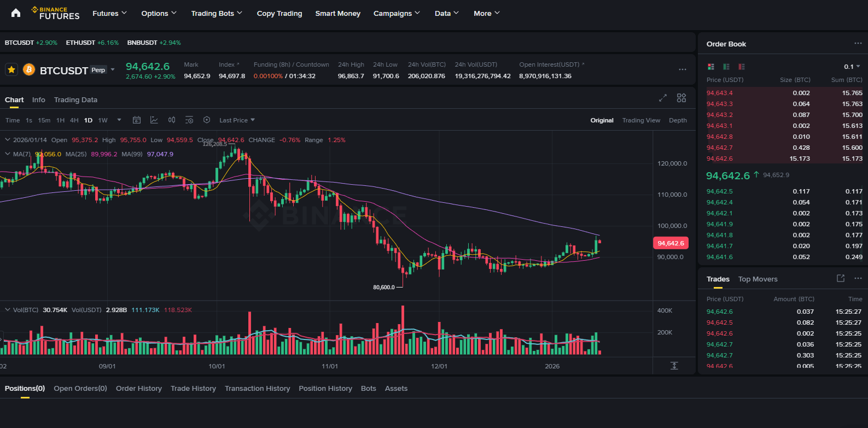Open the BTCUSDT symbol selector arrow
Image resolution: width=868 pixels, height=428 pixels.
click(113, 70)
